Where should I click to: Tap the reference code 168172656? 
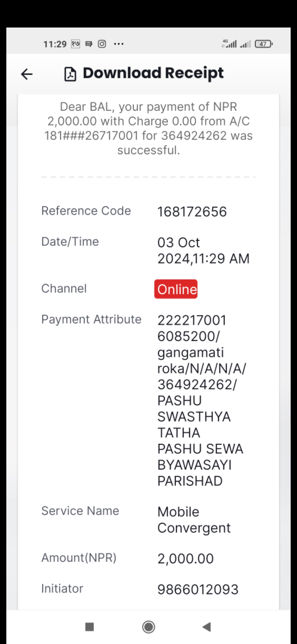(192, 212)
